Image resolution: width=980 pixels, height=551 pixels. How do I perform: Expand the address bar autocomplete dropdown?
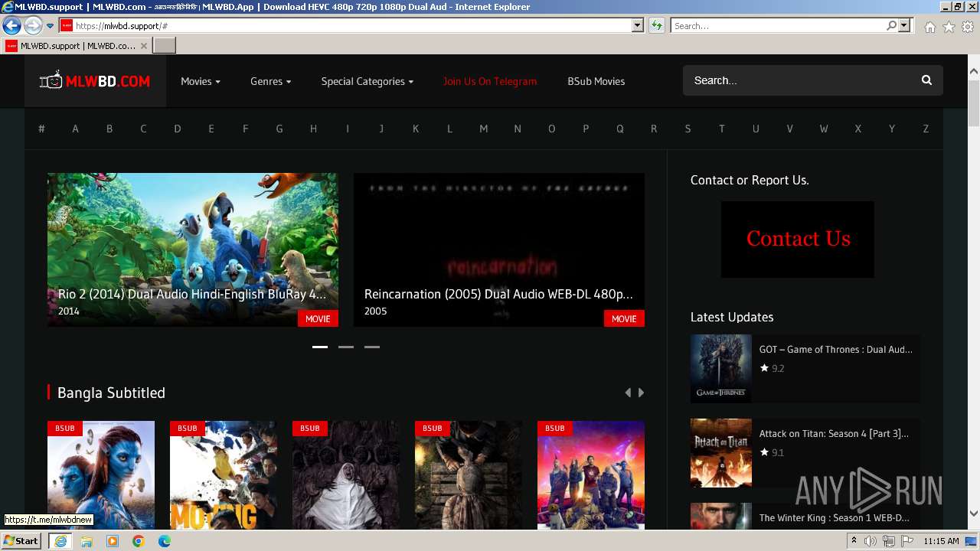coord(637,26)
